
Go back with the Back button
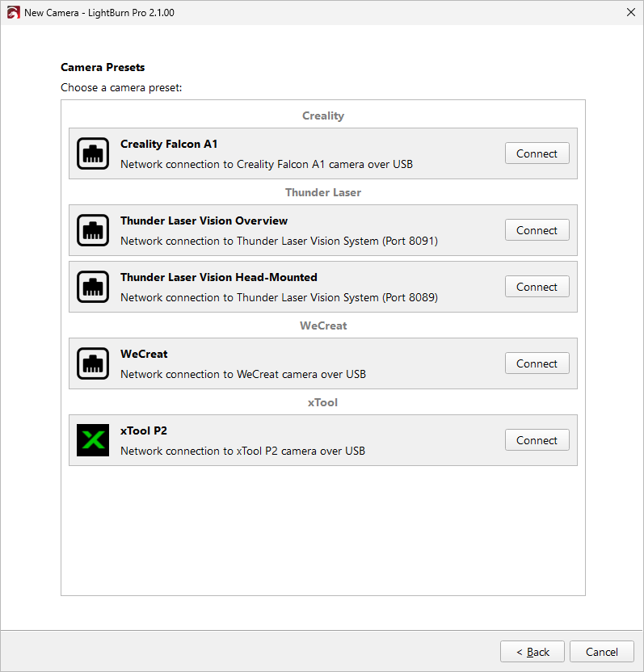532,652
